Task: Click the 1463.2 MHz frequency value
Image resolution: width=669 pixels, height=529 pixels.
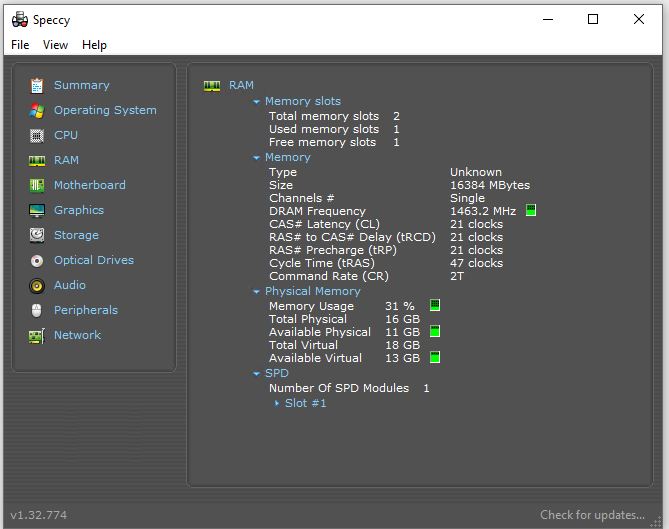Action: pyautogui.click(x=483, y=211)
